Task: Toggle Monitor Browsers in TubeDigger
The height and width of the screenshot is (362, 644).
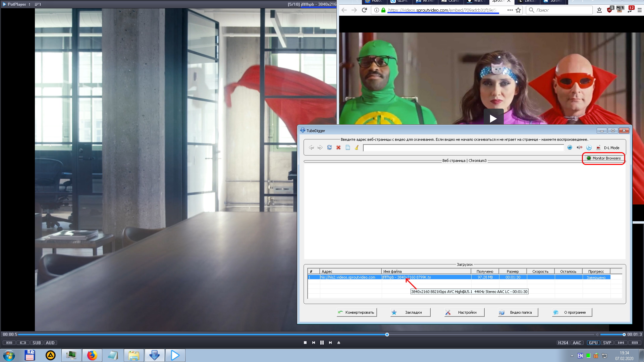Action: pyautogui.click(x=603, y=158)
